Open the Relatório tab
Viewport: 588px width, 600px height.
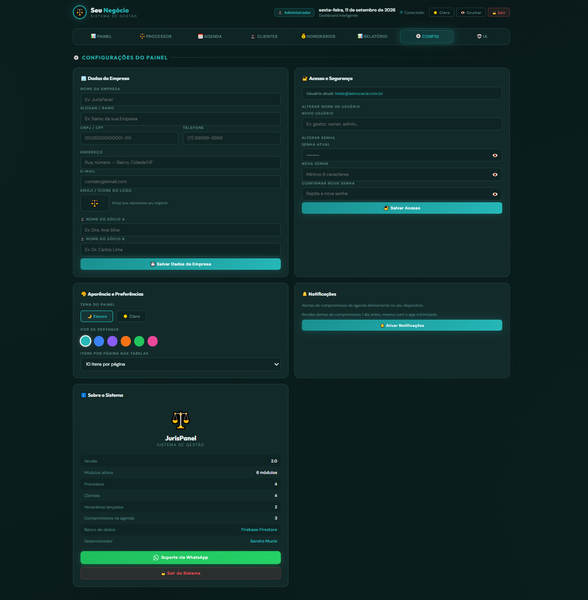coord(373,37)
